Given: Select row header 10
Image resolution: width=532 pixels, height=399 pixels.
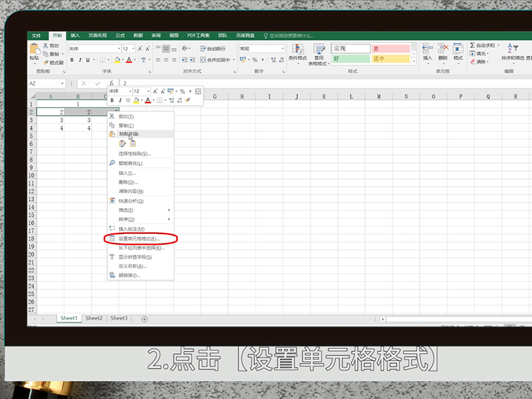Looking at the screenshot, I should point(31,176).
